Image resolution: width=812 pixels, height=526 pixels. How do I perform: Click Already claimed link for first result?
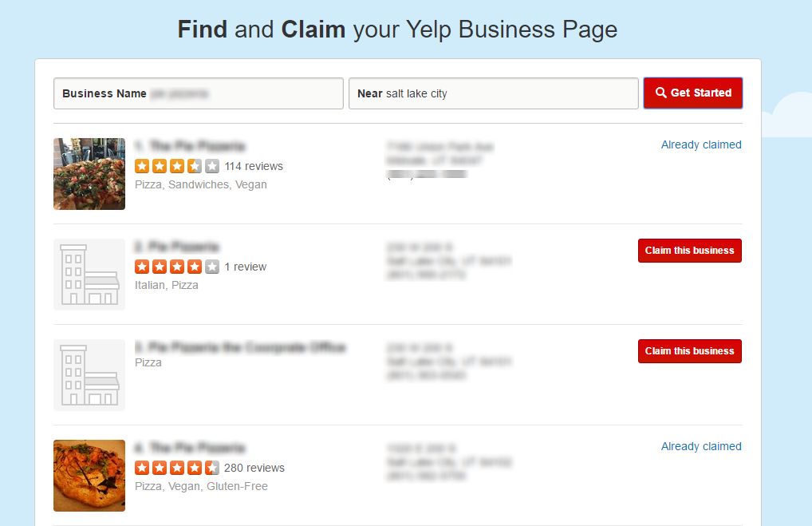point(701,144)
